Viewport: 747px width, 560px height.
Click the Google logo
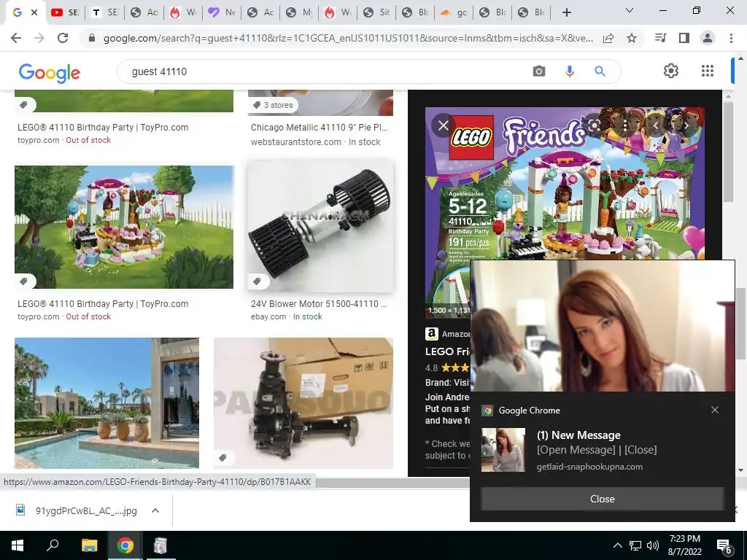tap(49, 72)
